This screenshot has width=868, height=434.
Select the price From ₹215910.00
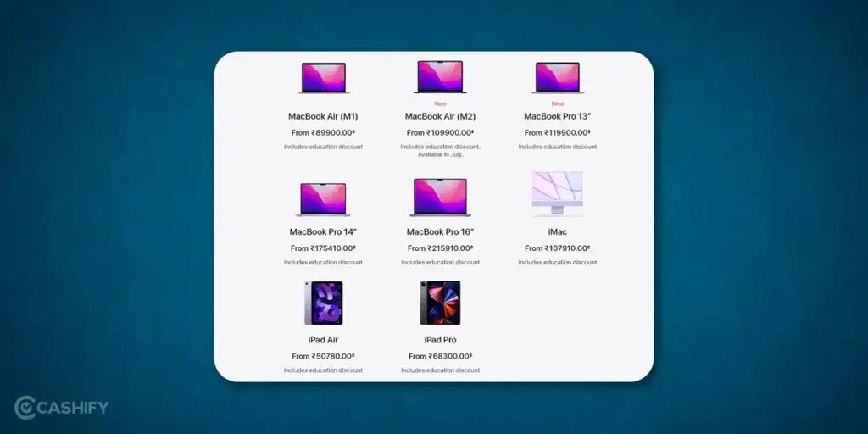click(440, 248)
